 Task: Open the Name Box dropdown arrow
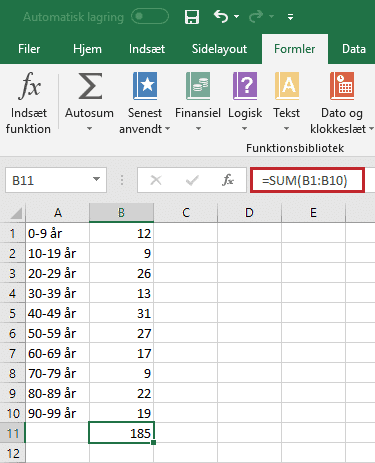tap(96, 180)
